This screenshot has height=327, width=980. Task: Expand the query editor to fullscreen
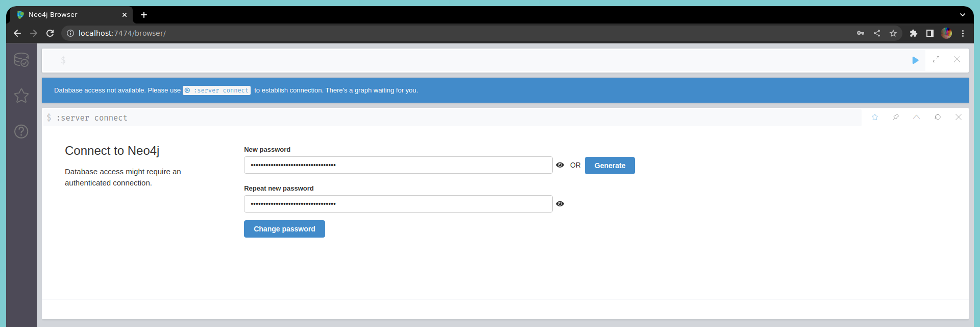click(936, 60)
